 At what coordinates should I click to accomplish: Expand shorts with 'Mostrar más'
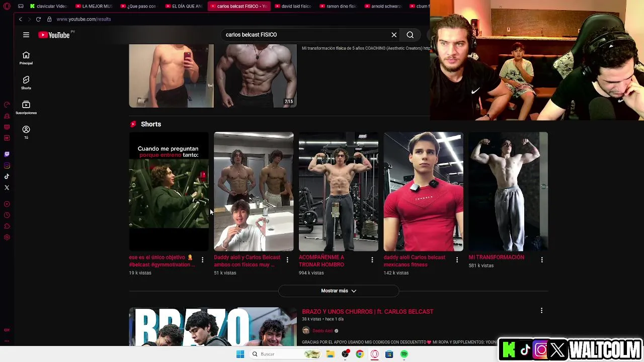(339, 291)
